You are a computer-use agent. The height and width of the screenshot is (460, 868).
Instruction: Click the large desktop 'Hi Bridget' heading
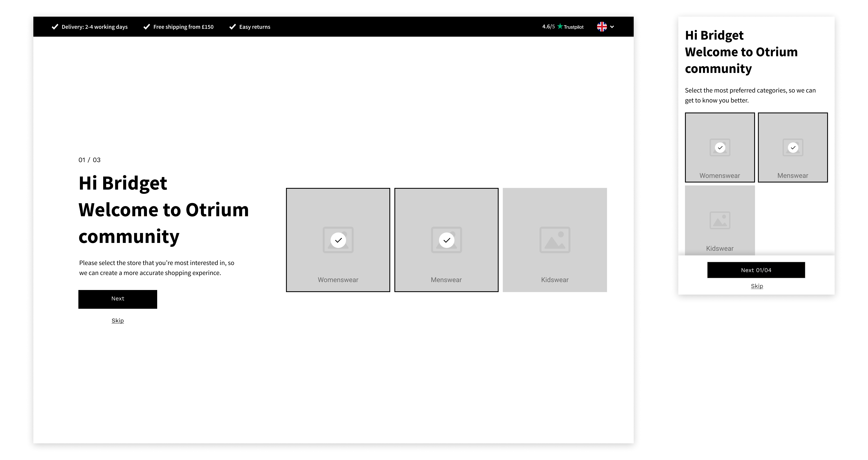pos(123,183)
